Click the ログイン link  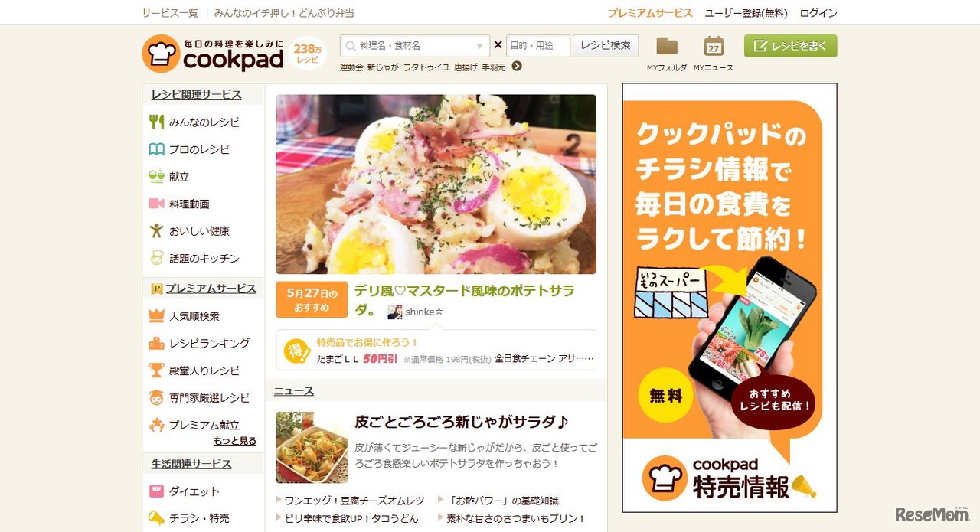pos(818,13)
